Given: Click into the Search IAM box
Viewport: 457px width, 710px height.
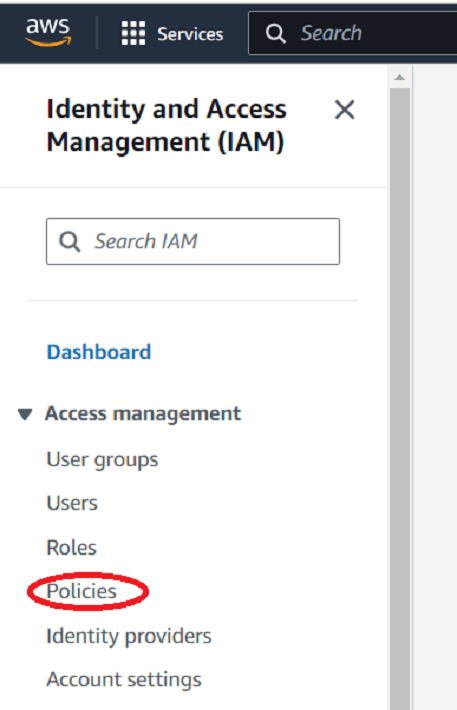Looking at the screenshot, I should pos(193,241).
